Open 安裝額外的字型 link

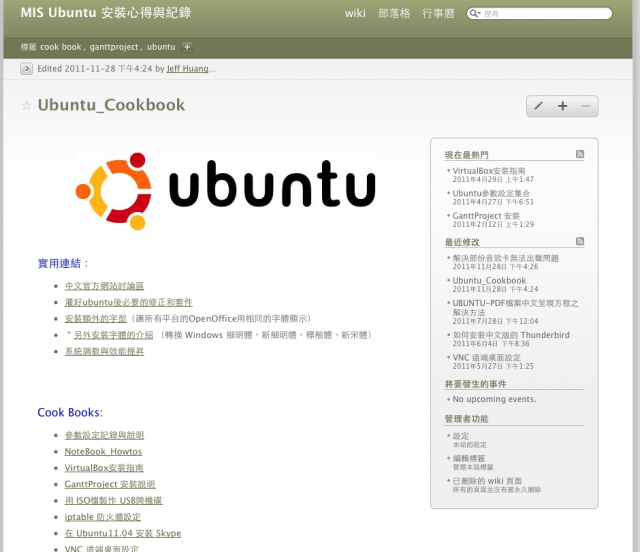(x=96, y=318)
